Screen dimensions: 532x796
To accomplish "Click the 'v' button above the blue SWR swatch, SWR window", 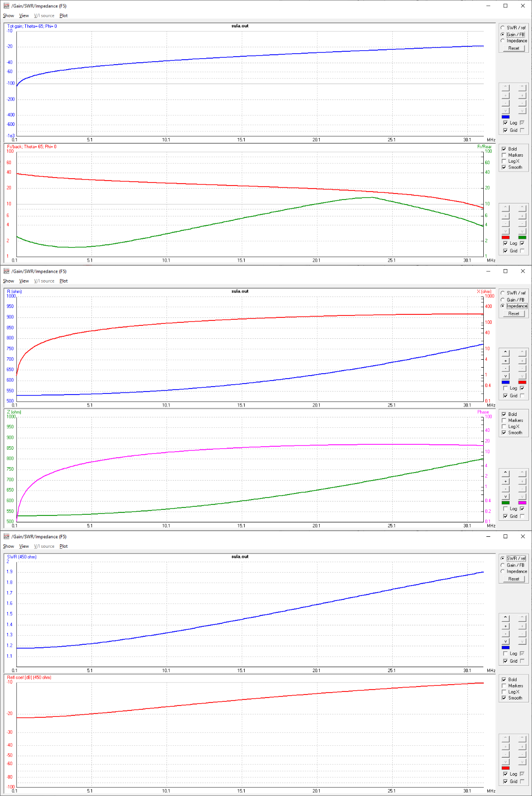I will [x=506, y=641].
